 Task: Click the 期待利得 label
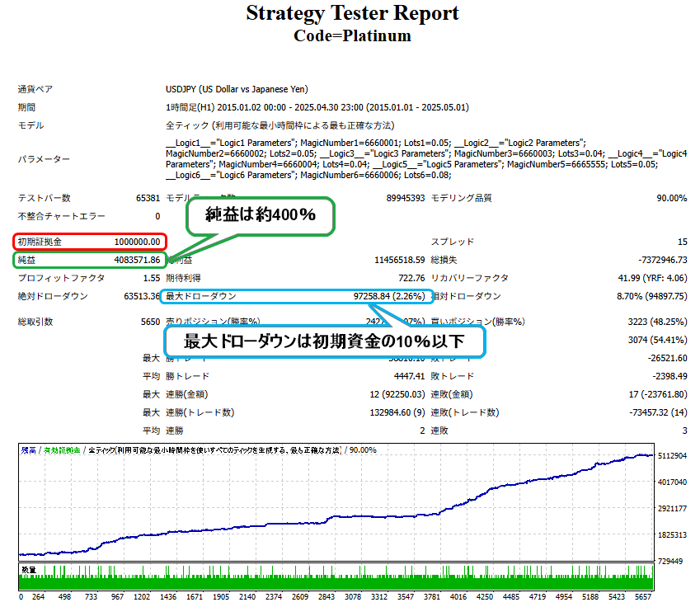[x=183, y=278]
